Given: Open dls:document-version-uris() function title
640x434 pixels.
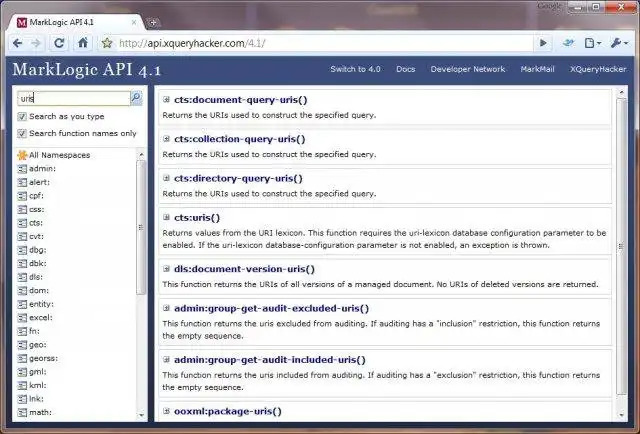Looking at the screenshot, I should (244, 269).
